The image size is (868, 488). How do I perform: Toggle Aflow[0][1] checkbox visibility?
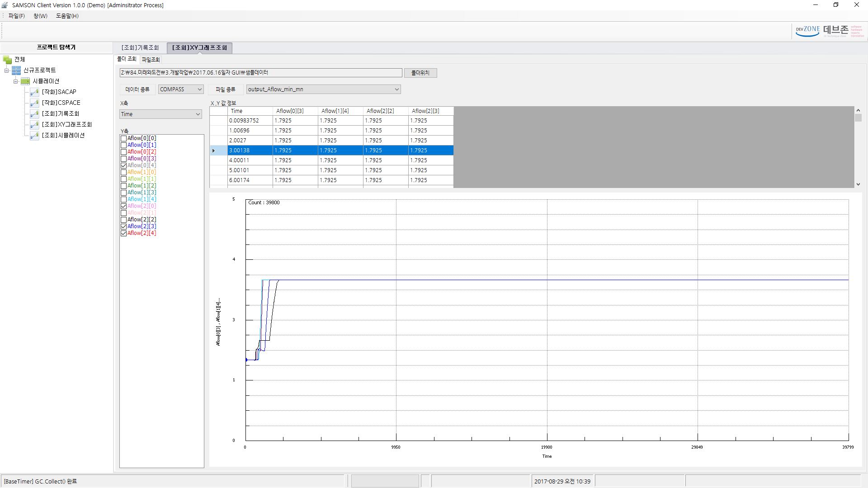click(123, 145)
